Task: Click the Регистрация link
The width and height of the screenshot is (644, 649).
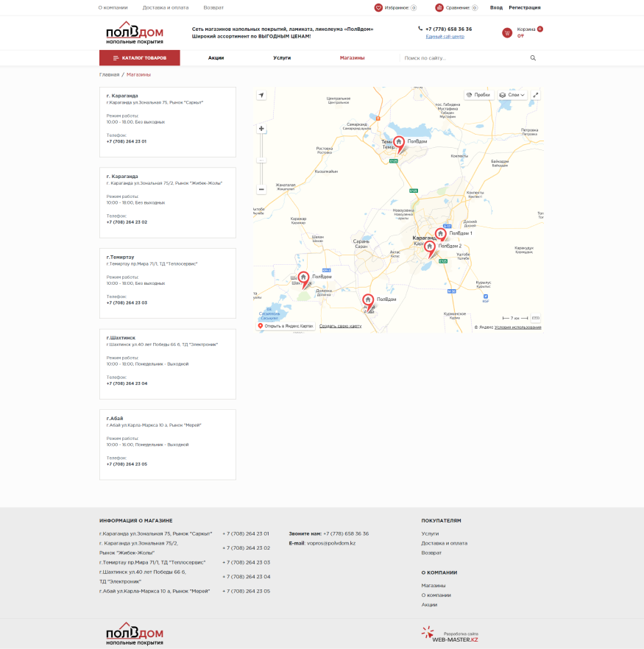Action: (x=524, y=7)
